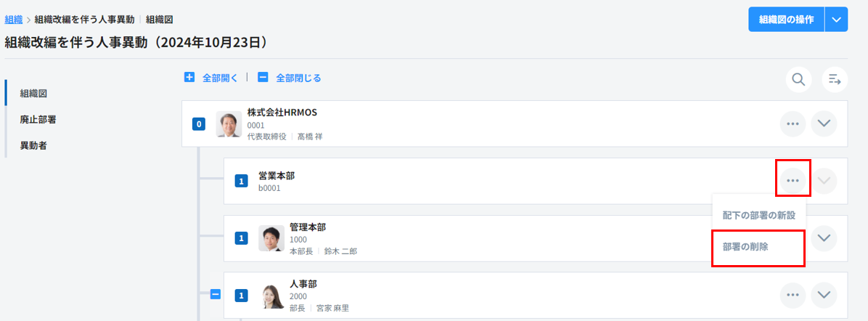Click the 組織図の操作 button

pyautogui.click(x=786, y=20)
